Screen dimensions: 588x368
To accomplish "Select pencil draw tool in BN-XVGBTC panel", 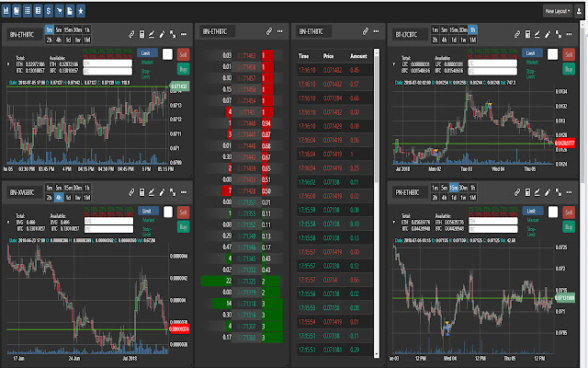I will pos(162,192).
